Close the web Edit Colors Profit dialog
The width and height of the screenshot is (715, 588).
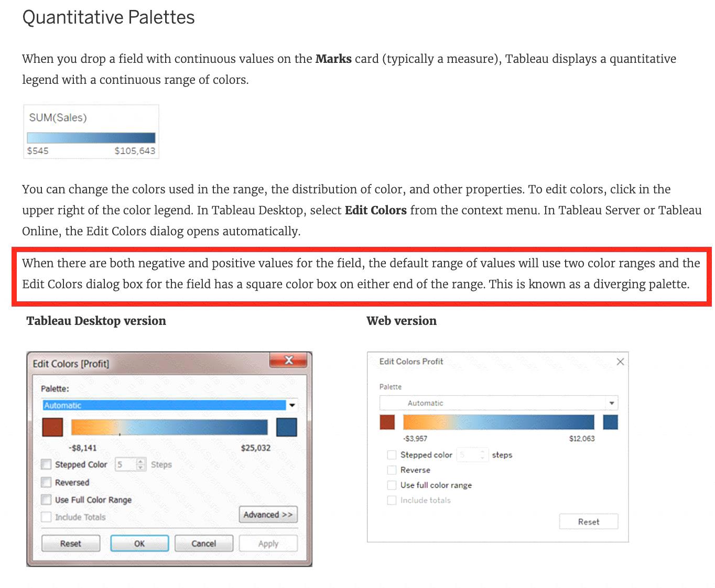tap(620, 362)
